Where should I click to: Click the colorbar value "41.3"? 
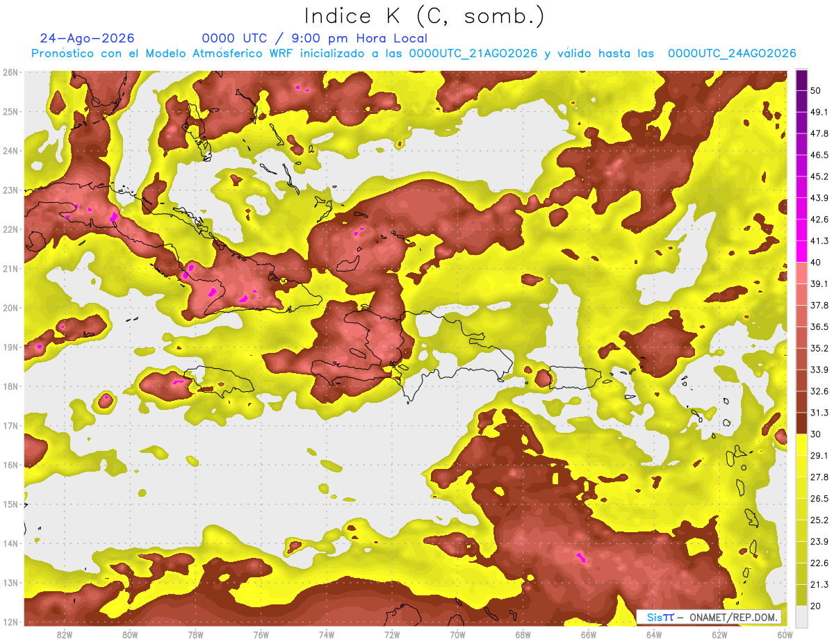point(819,241)
